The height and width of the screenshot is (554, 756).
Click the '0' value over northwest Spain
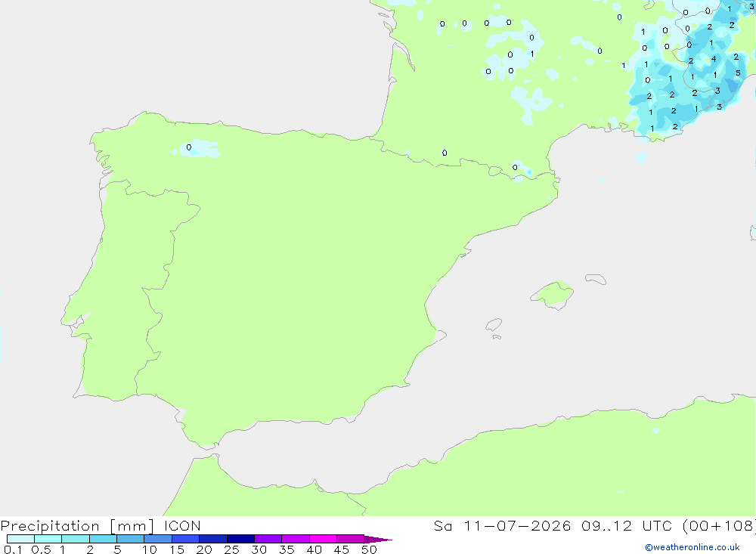coord(188,147)
